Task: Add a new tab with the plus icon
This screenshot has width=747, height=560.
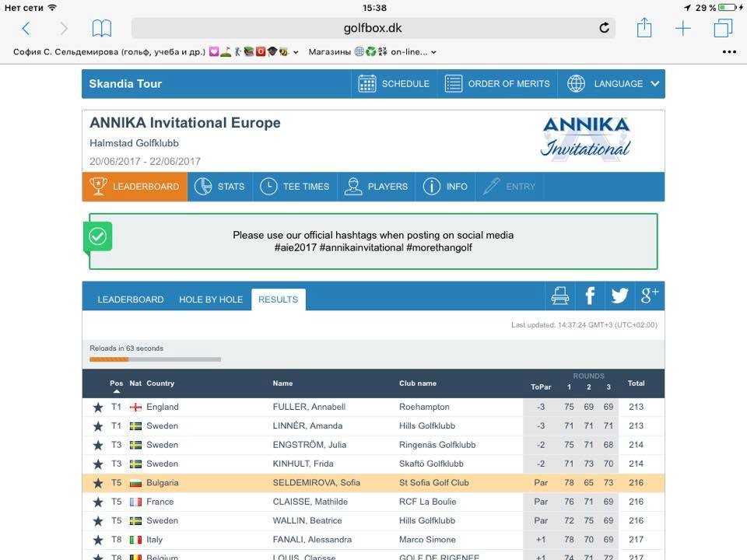Action: point(682,28)
